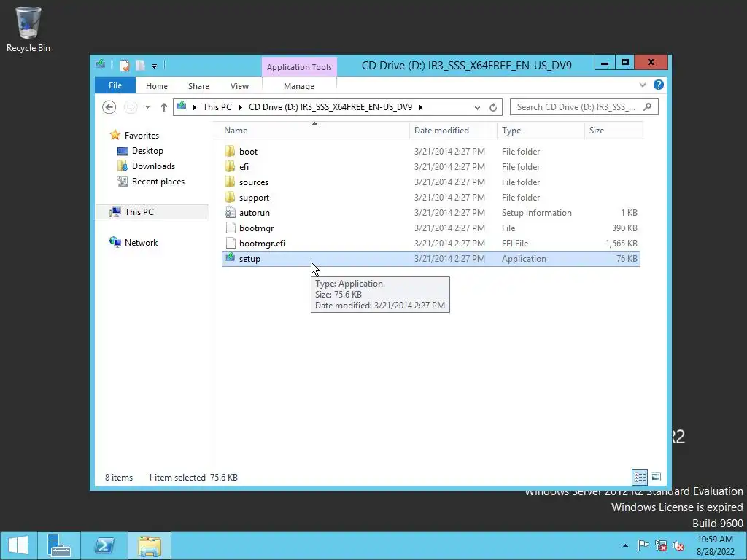747x560 pixels.
Task: Sort by the Type column header
Action: click(511, 131)
